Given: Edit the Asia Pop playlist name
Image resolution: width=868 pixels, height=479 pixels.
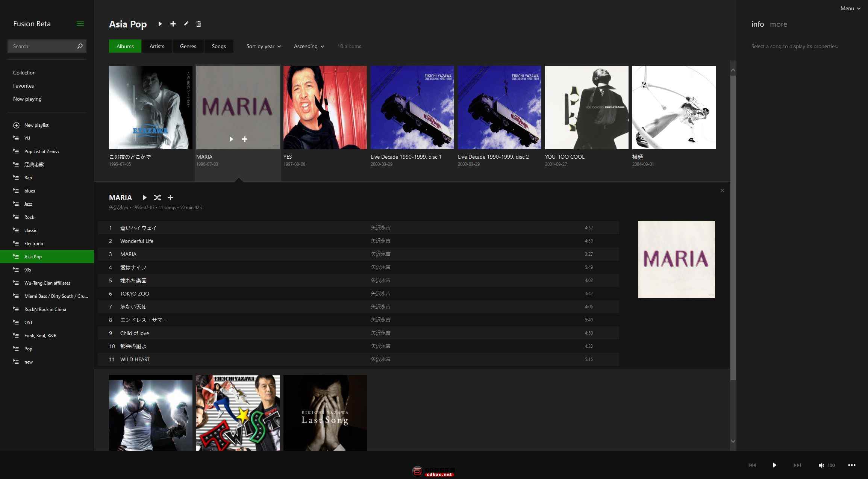Looking at the screenshot, I should click(x=186, y=24).
